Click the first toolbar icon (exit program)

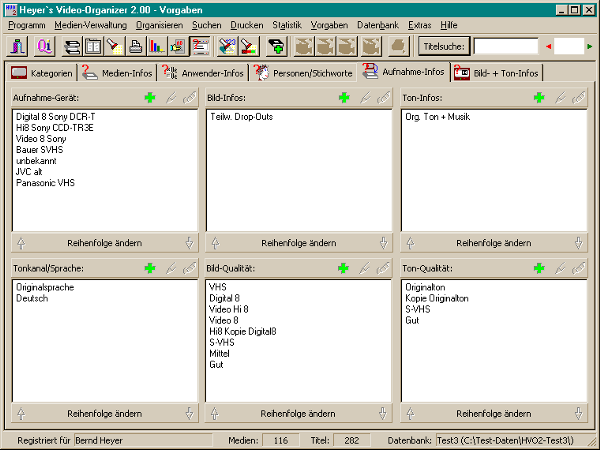(x=20, y=46)
